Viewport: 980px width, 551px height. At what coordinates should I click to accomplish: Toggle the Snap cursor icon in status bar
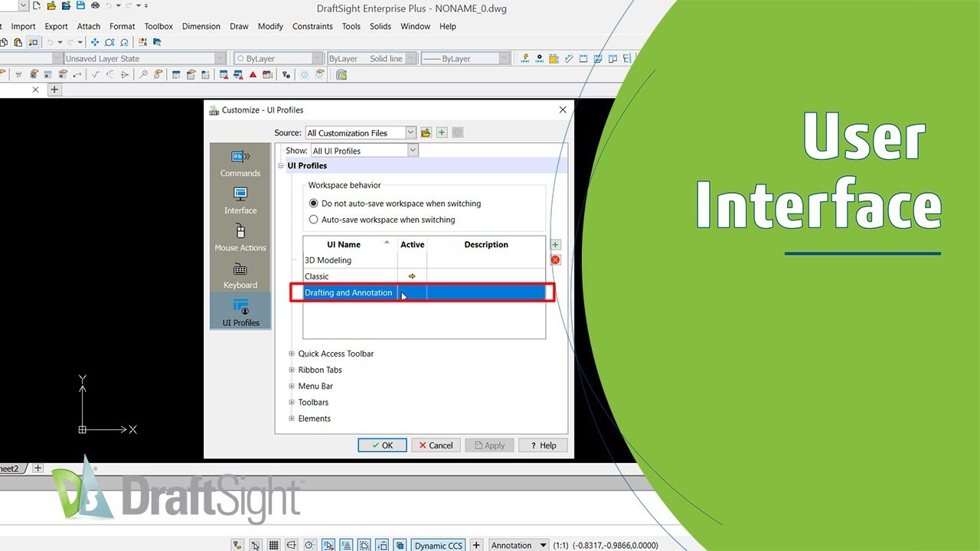(255, 545)
